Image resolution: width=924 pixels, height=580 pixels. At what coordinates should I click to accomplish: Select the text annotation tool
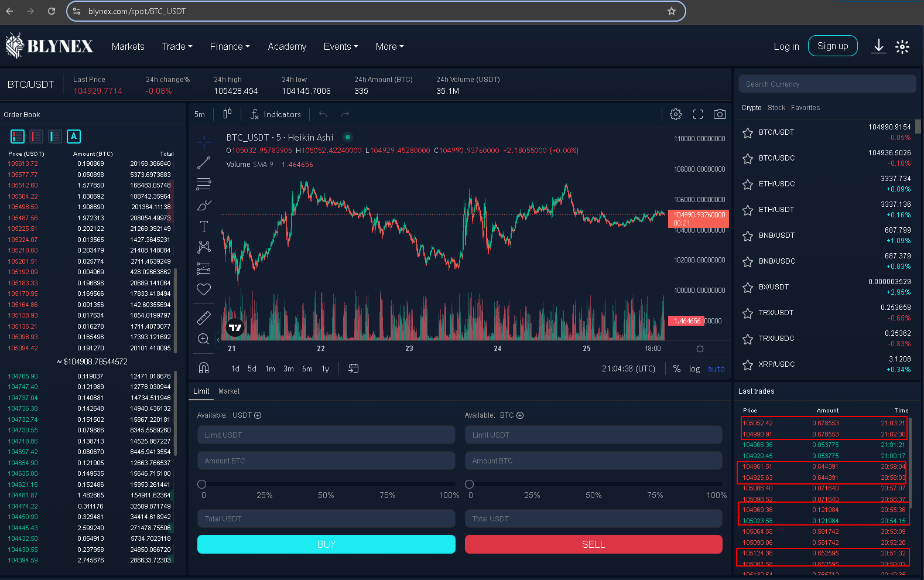(x=204, y=226)
